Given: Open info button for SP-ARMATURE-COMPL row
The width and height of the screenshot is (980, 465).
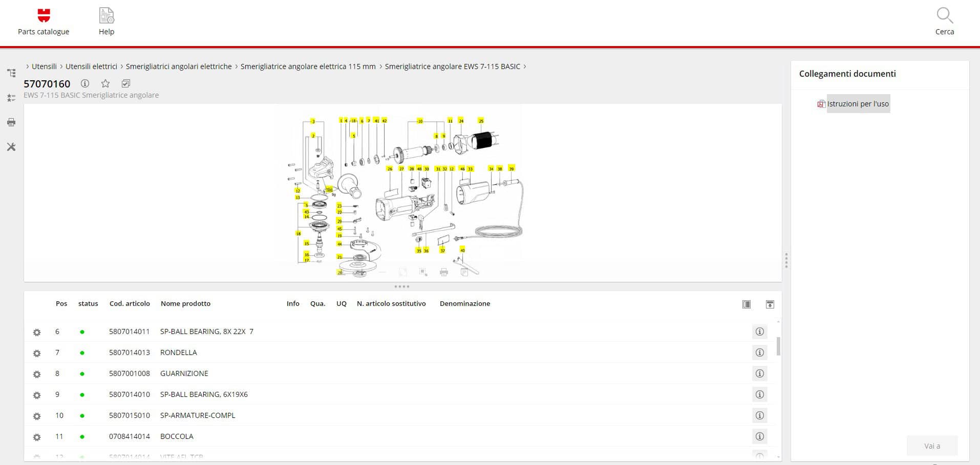Looking at the screenshot, I should [x=760, y=415].
